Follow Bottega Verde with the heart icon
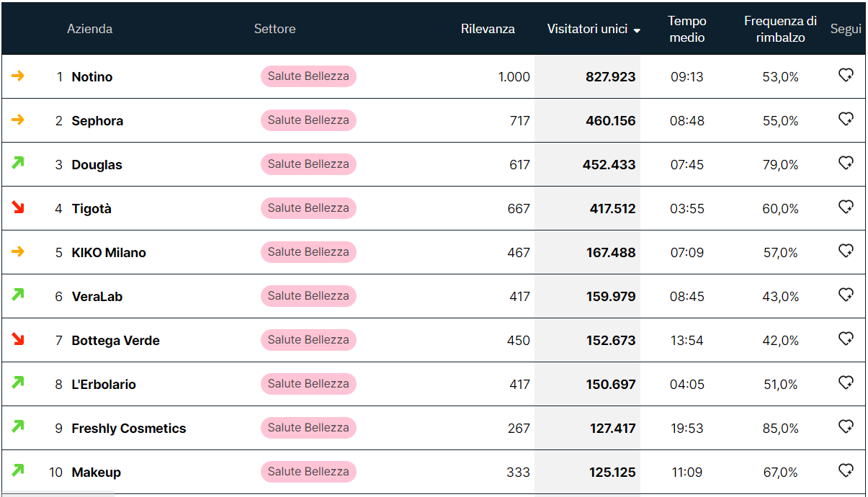The height and width of the screenshot is (497, 868). tap(846, 339)
